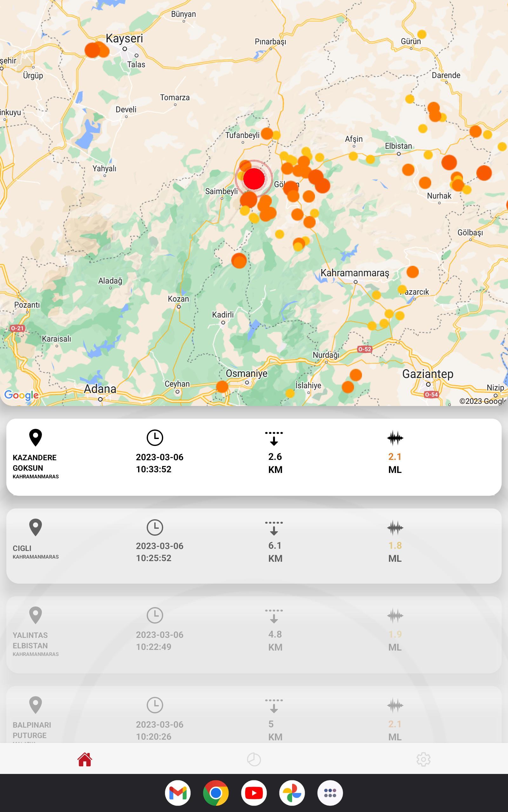The height and width of the screenshot is (812, 508).
Task: Tap clock icon in Kazandere Goksun card
Action: click(155, 437)
